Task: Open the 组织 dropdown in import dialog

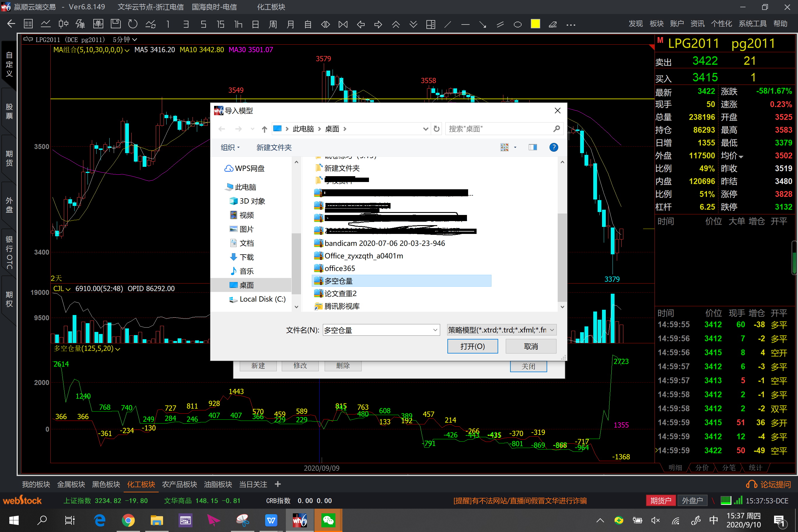Action: tap(230, 147)
